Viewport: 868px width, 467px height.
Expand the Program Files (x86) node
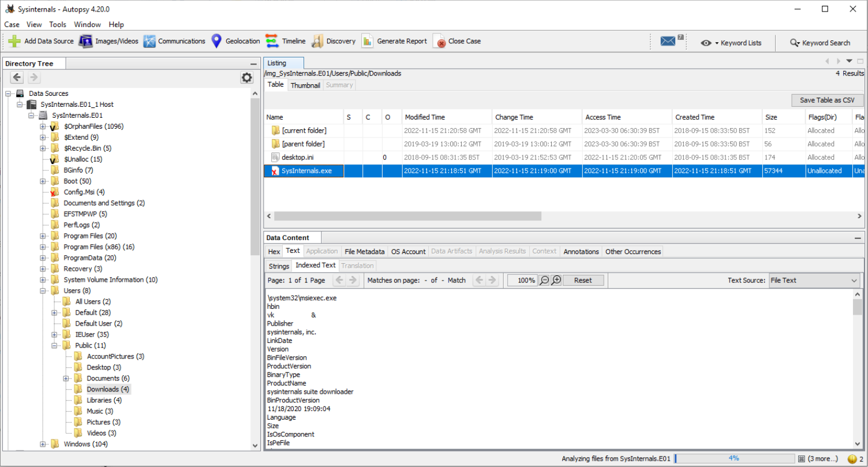[x=43, y=246]
